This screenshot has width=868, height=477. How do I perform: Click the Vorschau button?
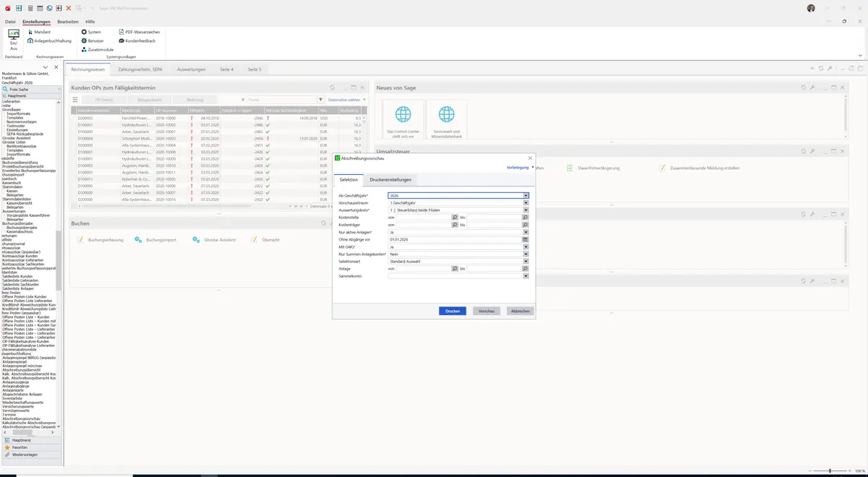pos(488,311)
